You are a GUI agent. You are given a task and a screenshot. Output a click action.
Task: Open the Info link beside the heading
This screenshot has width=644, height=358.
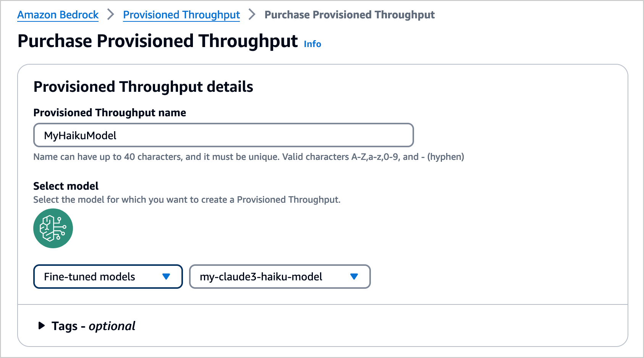[x=312, y=44]
